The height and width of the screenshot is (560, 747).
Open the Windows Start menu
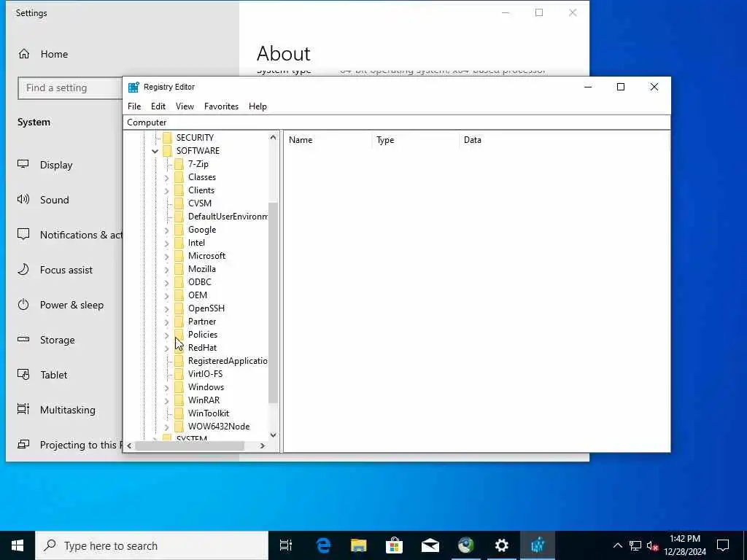click(18, 545)
